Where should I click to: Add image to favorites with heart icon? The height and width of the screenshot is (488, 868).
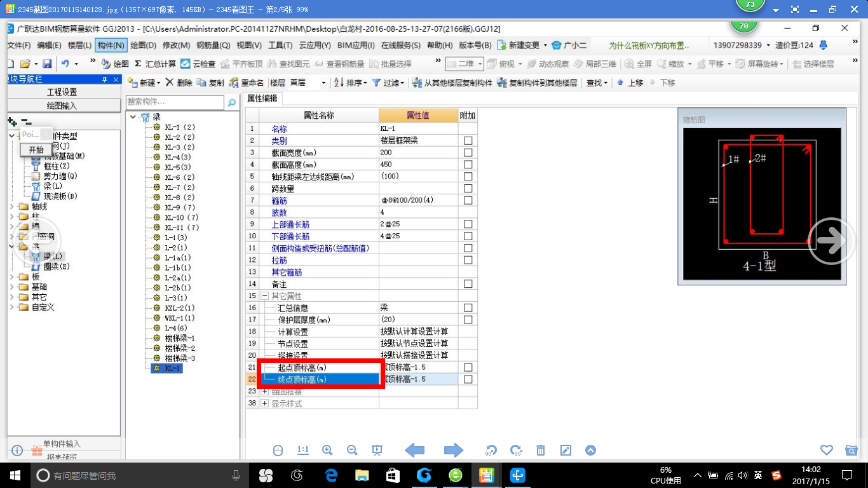coord(827,450)
